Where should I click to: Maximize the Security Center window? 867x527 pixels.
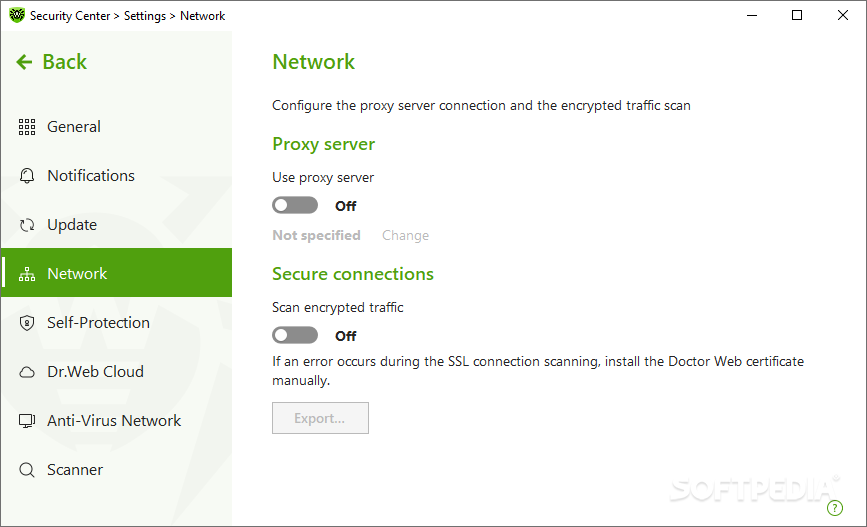point(797,15)
